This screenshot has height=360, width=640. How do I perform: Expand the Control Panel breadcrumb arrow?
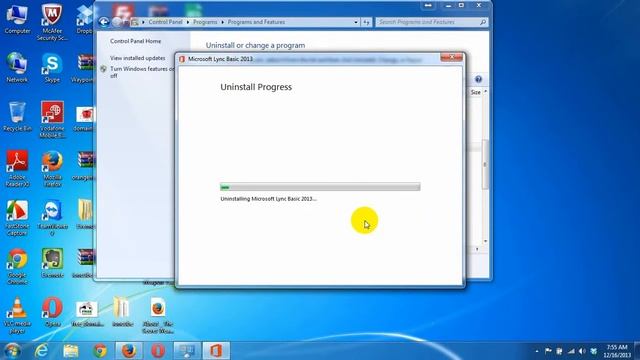pyautogui.click(x=188, y=22)
